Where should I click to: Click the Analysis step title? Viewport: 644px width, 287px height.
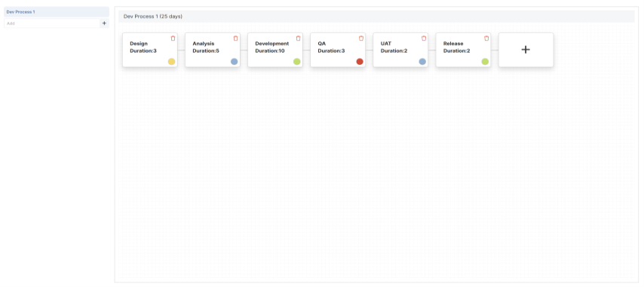click(204, 44)
